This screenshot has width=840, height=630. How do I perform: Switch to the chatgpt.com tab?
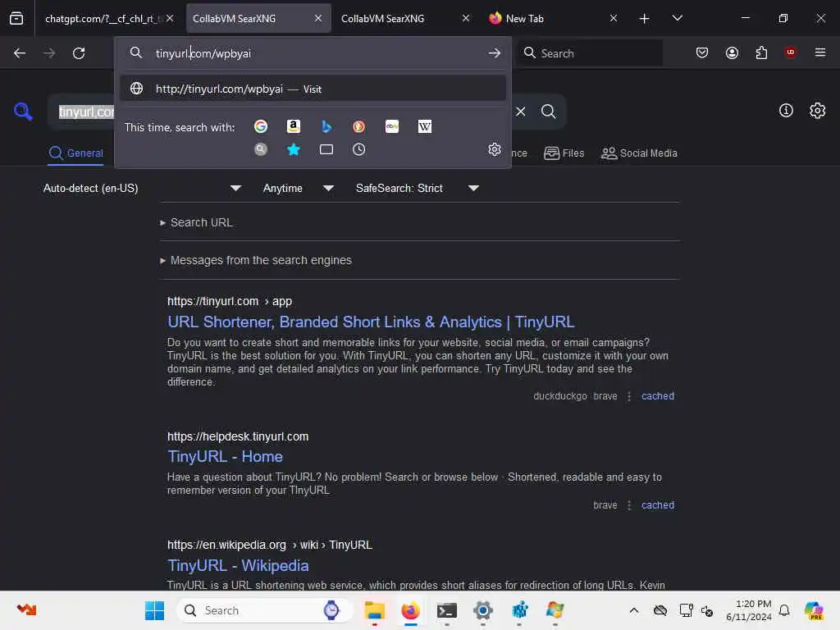click(102, 19)
